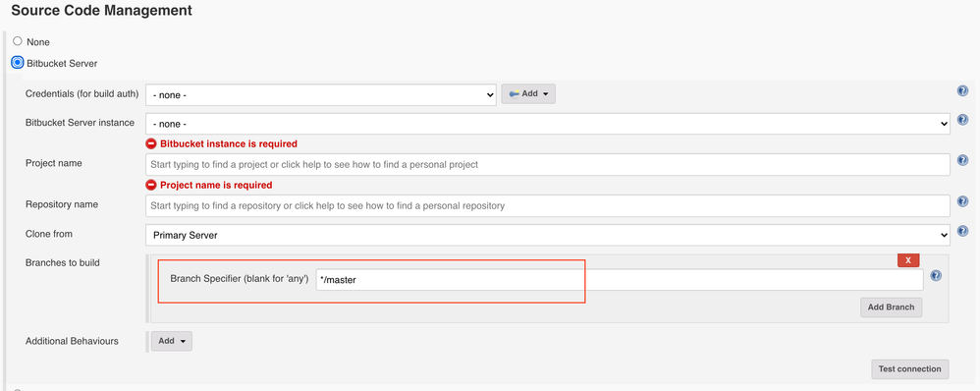This screenshot has height=391, width=980.
Task: Select the Bitbucket Server radio option
Action: (x=18, y=63)
